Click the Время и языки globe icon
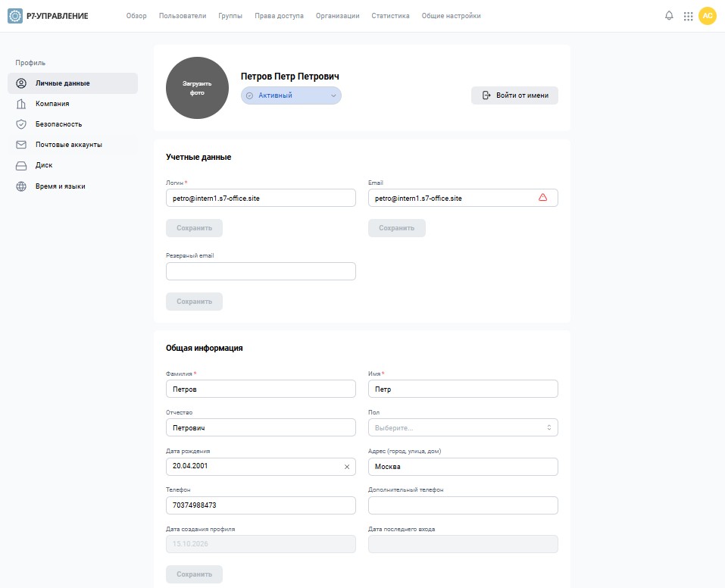 click(x=21, y=186)
